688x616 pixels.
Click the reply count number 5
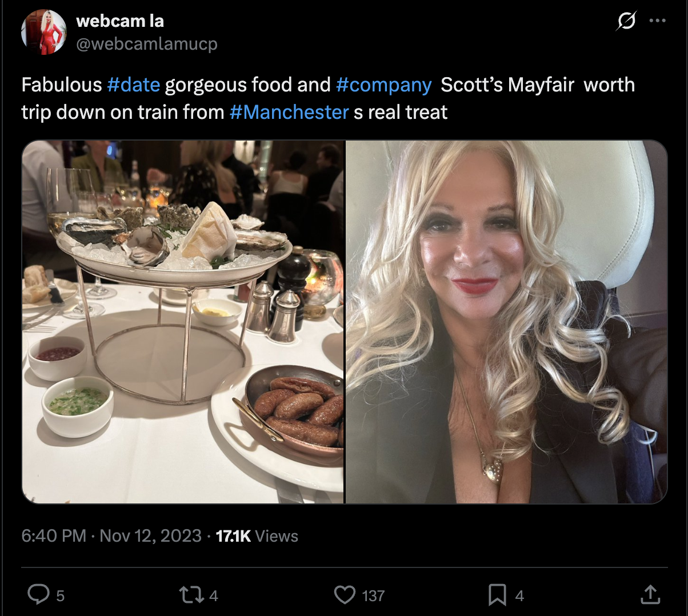60,596
